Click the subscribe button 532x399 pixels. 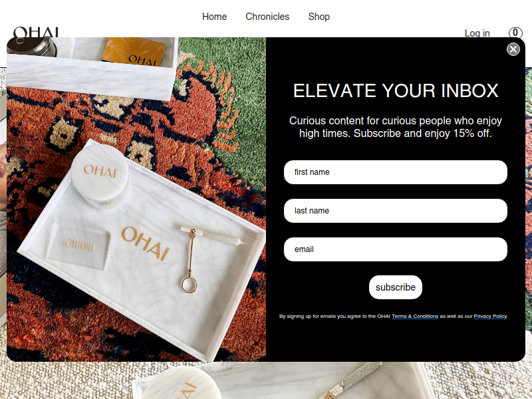pyautogui.click(x=396, y=287)
